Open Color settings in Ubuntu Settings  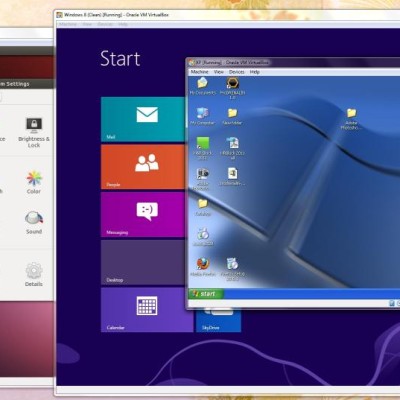[34, 183]
